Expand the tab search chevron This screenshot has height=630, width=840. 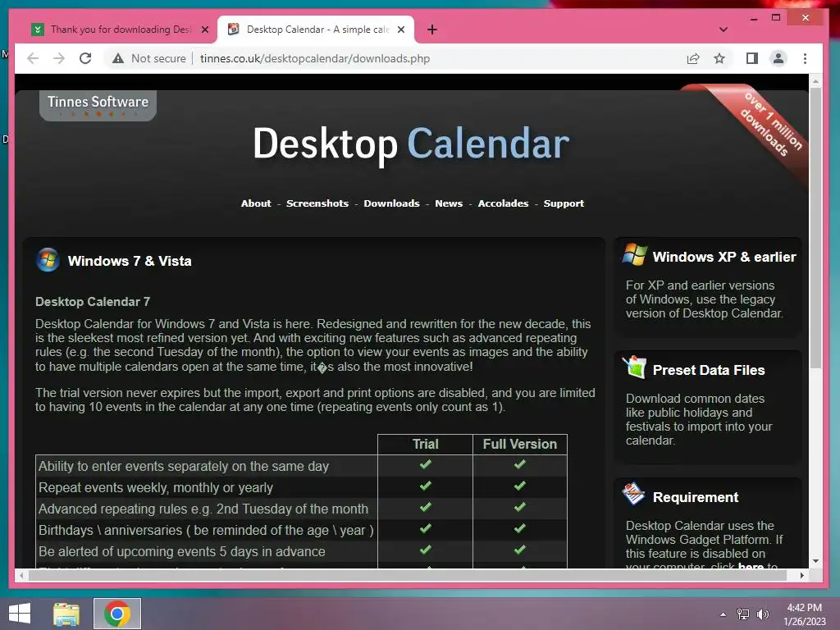click(x=724, y=30)
